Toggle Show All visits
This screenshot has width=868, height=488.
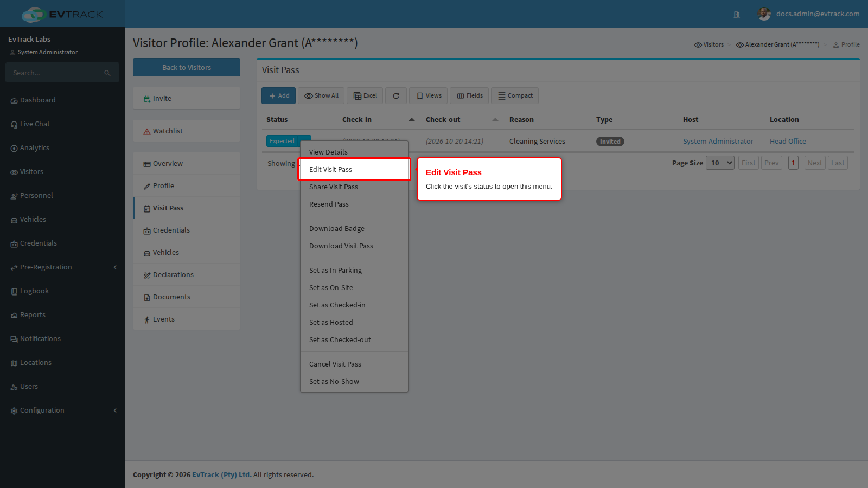pos(321,96)
